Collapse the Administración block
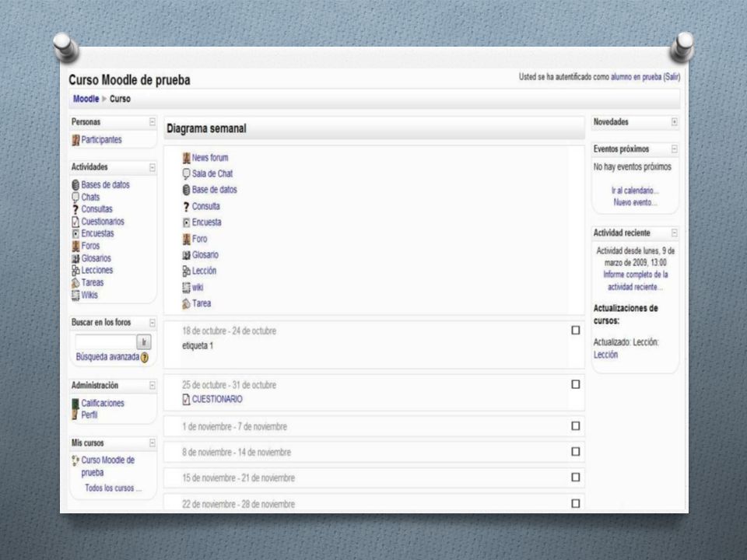 153,385
